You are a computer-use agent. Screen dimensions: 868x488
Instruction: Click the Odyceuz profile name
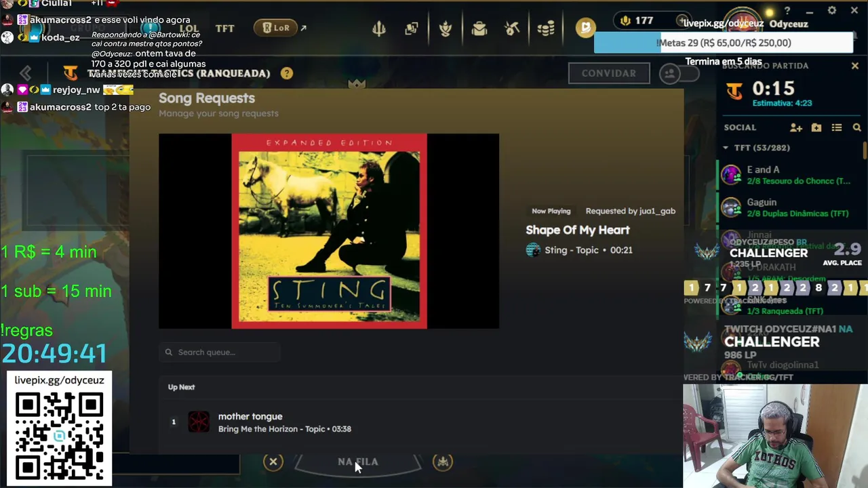[789, 24]
